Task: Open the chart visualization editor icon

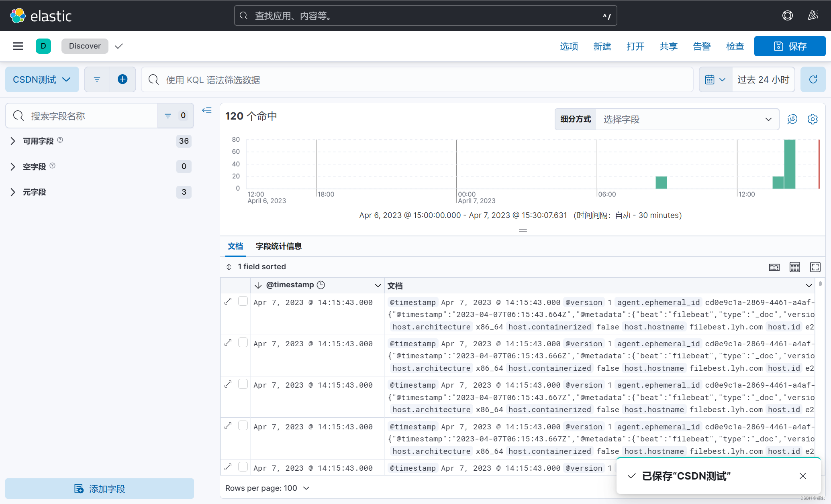Action: (x=792, y=119)
